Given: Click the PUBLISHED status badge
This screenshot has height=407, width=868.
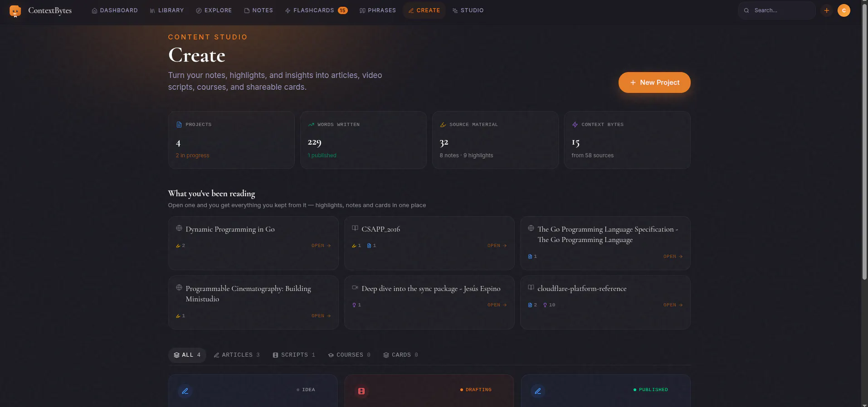Looking at the screenshot, I should [x=651, y=390].
